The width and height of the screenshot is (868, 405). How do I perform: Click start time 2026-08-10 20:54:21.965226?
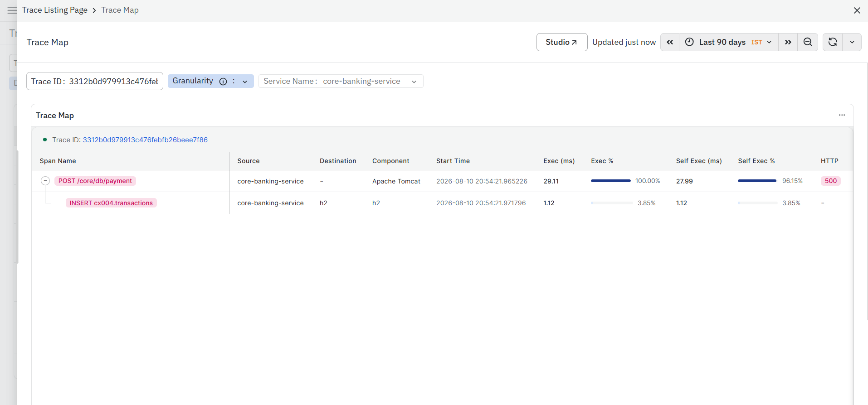pos(482,181)
